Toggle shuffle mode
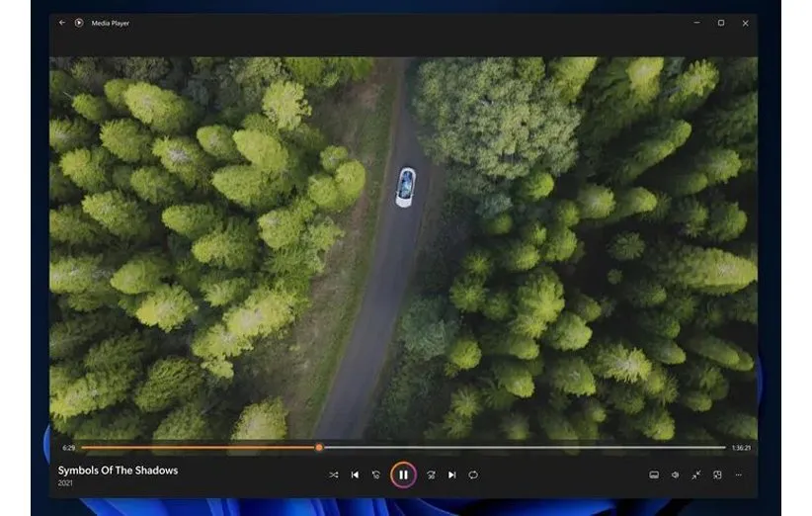The width and height of the screenshot is (812, 516). click(x=333, y=474)
